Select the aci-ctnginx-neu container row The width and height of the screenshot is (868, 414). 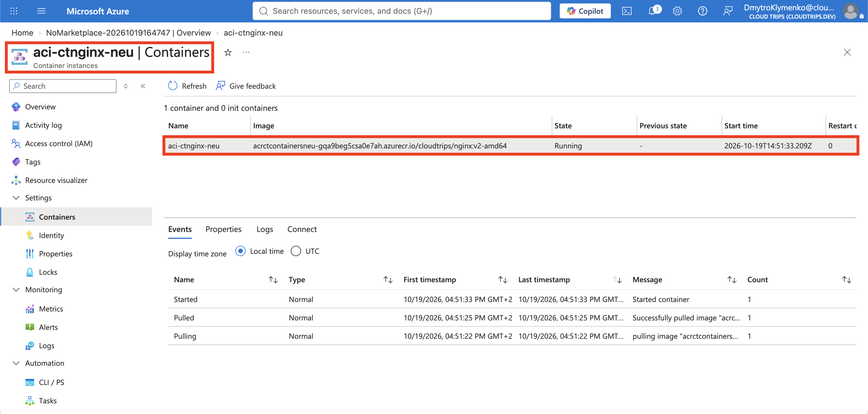(510, 146)
